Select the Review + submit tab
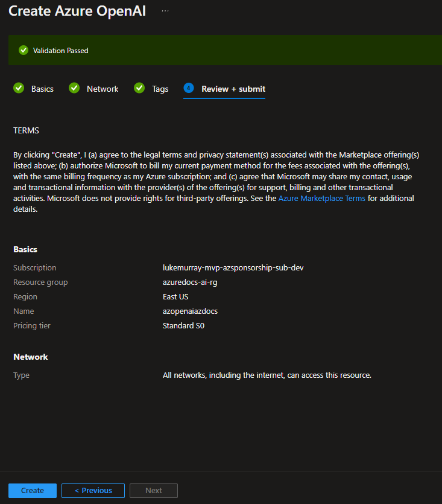 [233, 89]
